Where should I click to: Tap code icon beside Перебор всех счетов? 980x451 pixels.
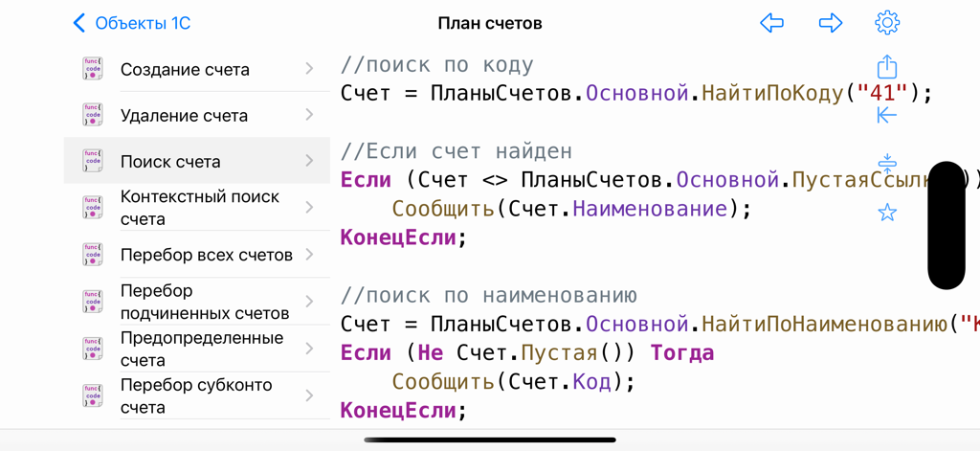tap(93, 255)
